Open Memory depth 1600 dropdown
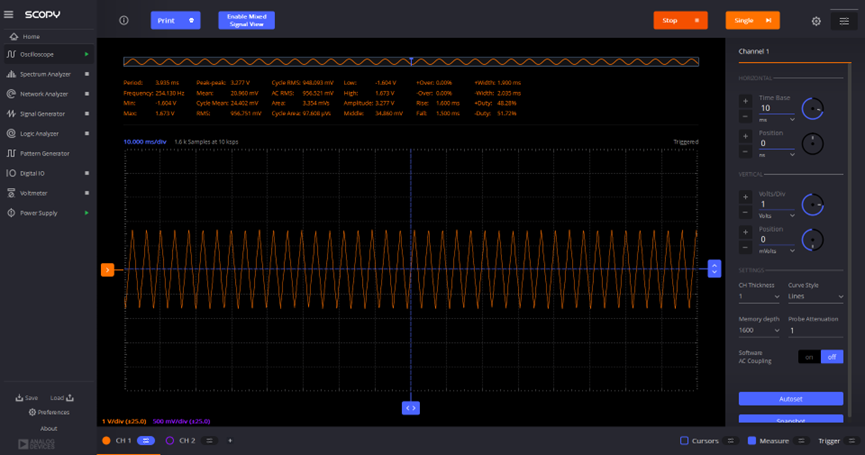 (759, 330)
